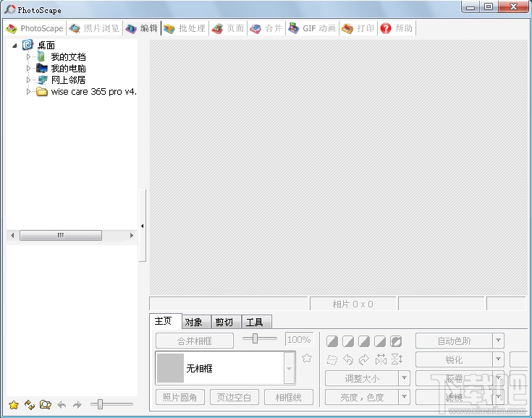Click the PhotoScape logo in the title bar
The image size is (532, 418).
click(x=10, y=9)
